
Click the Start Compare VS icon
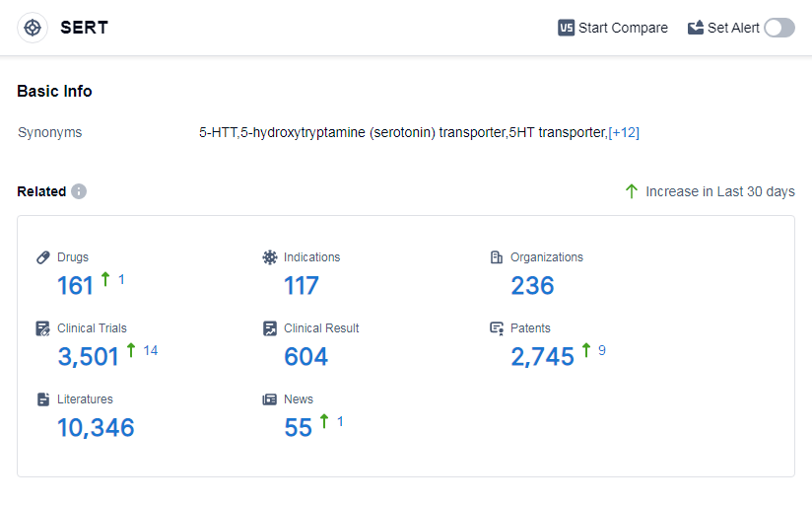[x=567, y=28]
